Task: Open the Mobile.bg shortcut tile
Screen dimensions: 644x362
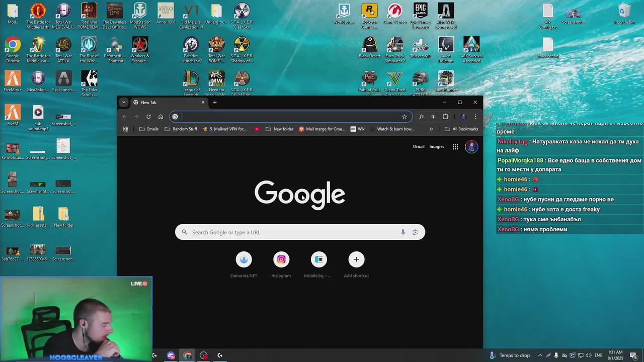Action: coord(318,265)
